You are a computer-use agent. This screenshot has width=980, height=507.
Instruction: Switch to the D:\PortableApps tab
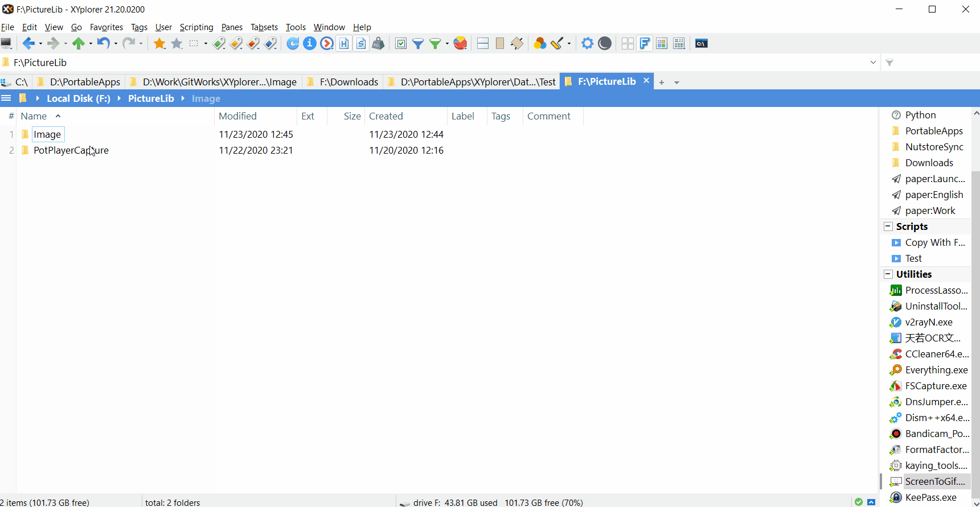click(x=79, y=82)
